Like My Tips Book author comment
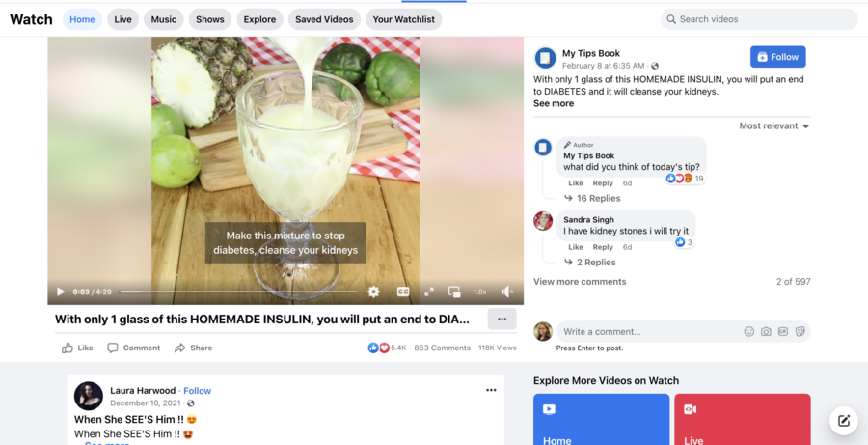This screenshot has width=868, height=445. [x=576, y=182]
